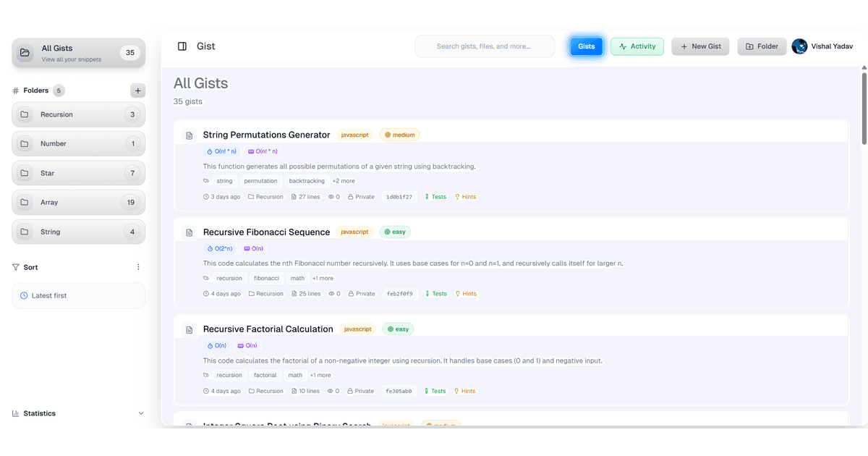This screenshot has height=456, width=868.
Task: Click the Folder button in header
Action: tap(762, 46)
